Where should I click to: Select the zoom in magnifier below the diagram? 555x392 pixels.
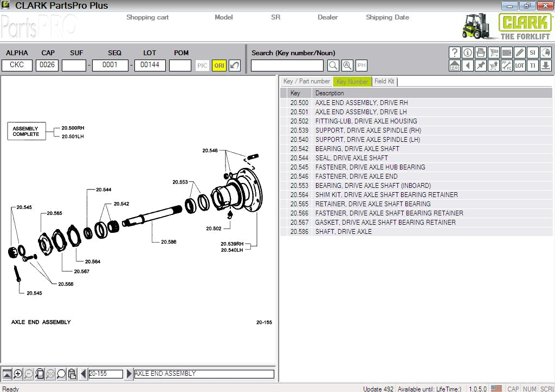(x=17, y=374)
